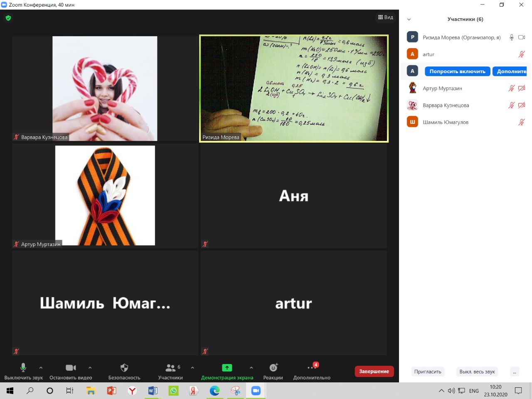Click the green Share Screen (Демонстрация экрана) icon
This screenshot has height=399, width=532.
[227, 368]
